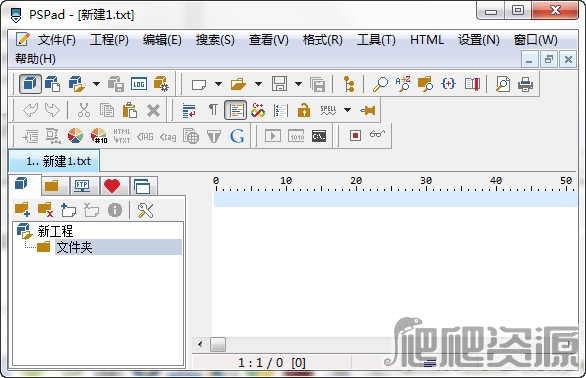Click the horizontal scrollbar left arrow
This screenshot has width=586, height=378.
200,344
